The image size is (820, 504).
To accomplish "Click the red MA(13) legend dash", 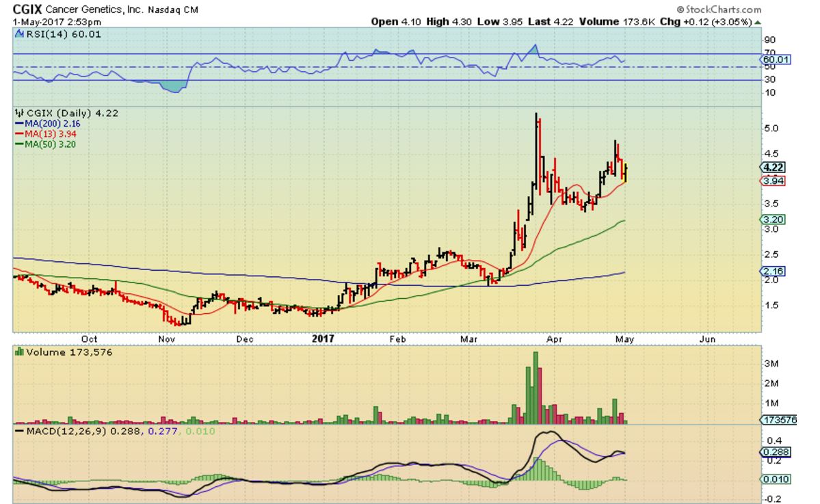I will point(19,134).
